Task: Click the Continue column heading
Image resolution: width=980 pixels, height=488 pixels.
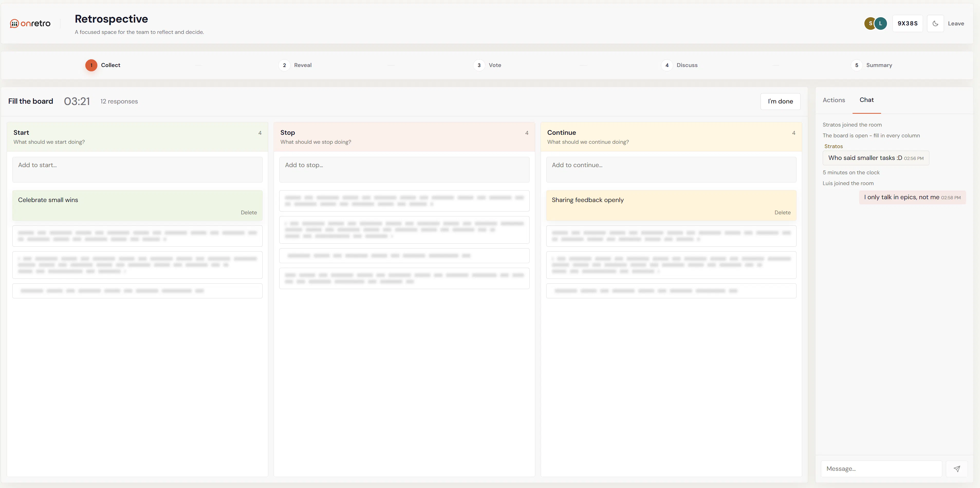Action: pos(561,133)
